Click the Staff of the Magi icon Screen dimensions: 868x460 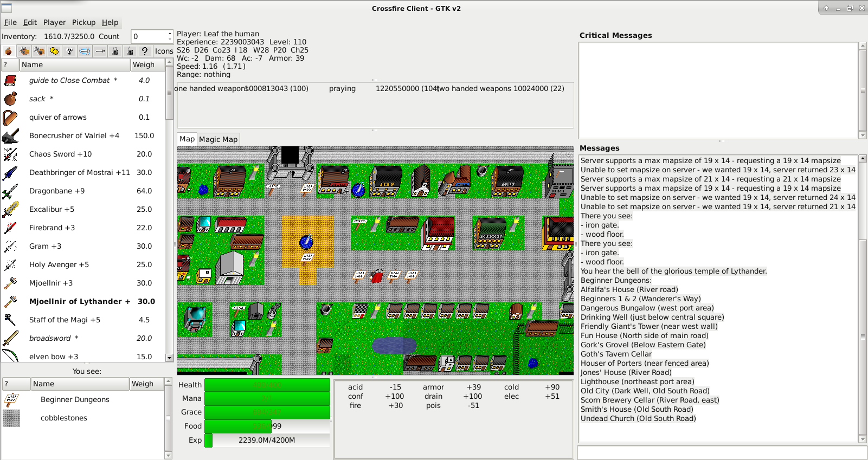click(x=10, y=320)
